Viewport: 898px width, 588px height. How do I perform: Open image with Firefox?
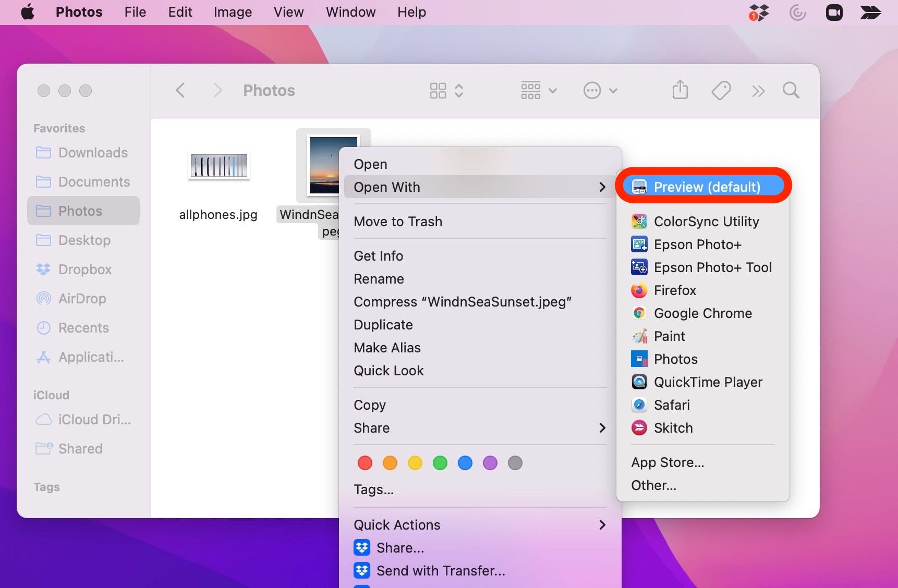675,290
